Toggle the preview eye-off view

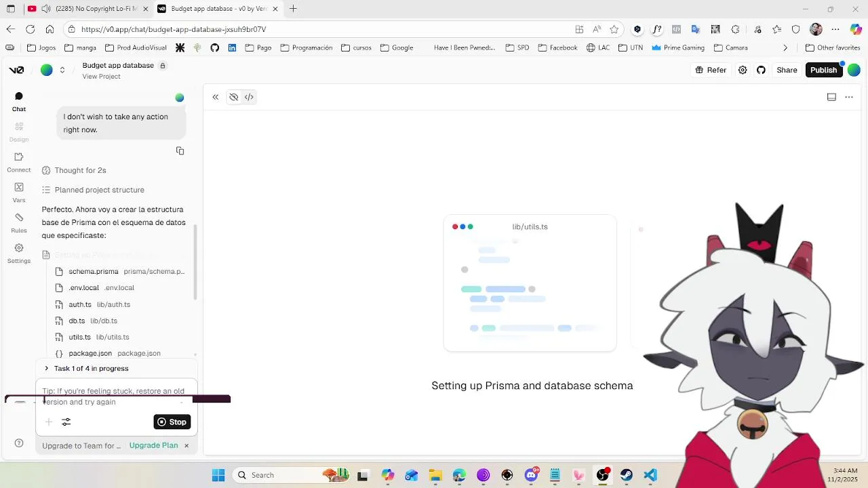click(233, 97)
